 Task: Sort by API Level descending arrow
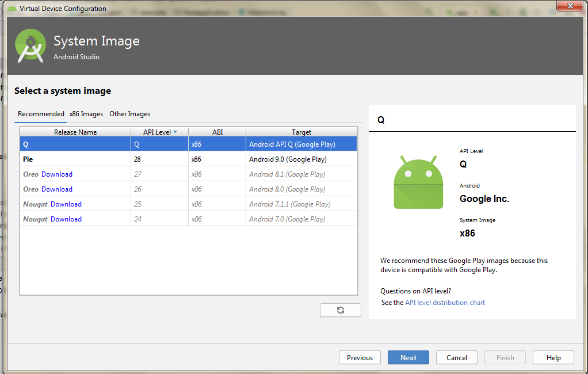(x=175, y=132)
